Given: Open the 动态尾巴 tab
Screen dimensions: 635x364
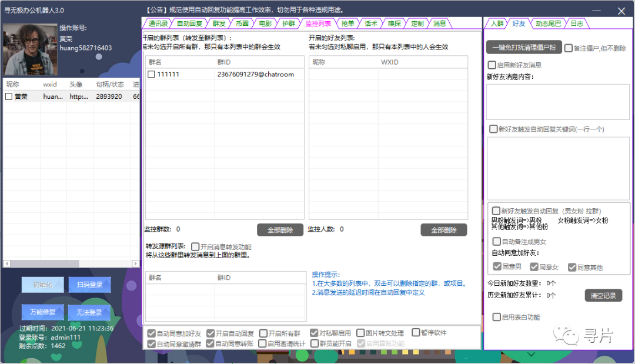Looking at the screenshot, I should coord(547,24).
